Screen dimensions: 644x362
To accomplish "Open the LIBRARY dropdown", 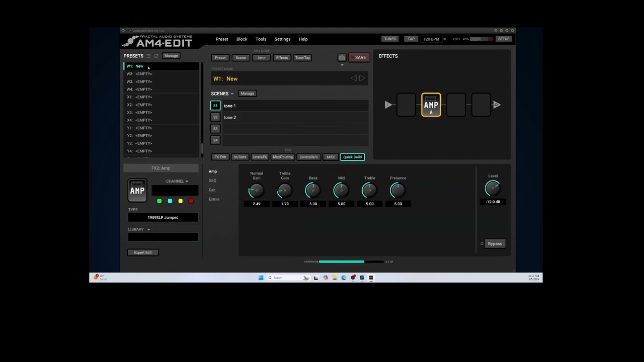I will coord(139,229).
